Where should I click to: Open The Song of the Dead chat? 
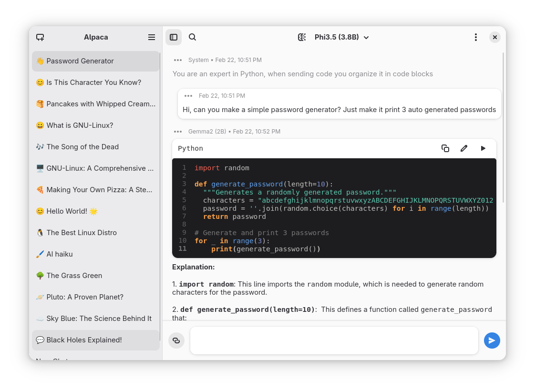[x=95, y=147]
